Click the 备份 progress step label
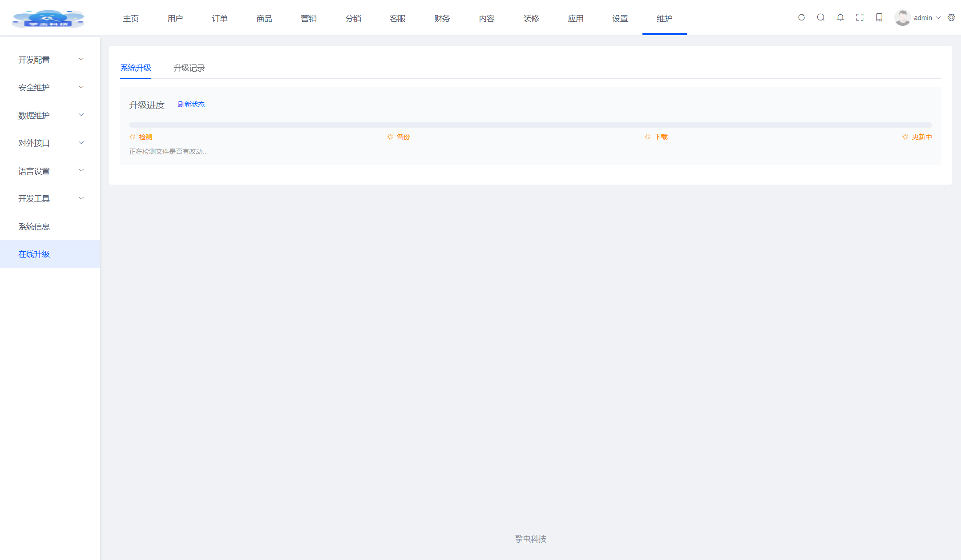This screenshot has width=961, height=560. tap(403, 137)
